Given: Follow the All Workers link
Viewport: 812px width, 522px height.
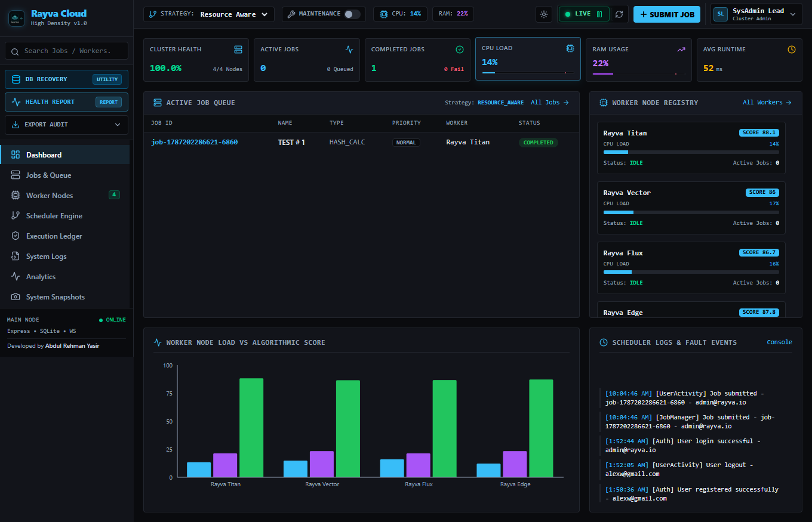Looking at the screenshot, I should click(767, 103).
